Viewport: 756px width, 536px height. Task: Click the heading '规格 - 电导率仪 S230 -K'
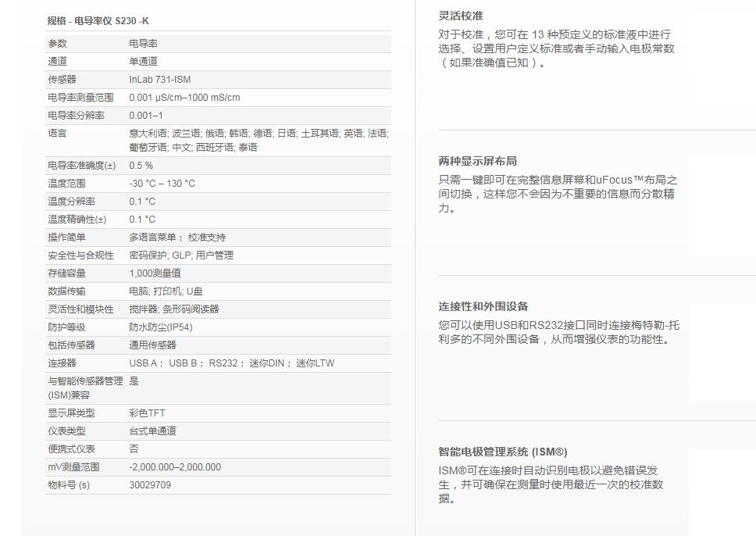pyautogui.click(x=98, y=21)
